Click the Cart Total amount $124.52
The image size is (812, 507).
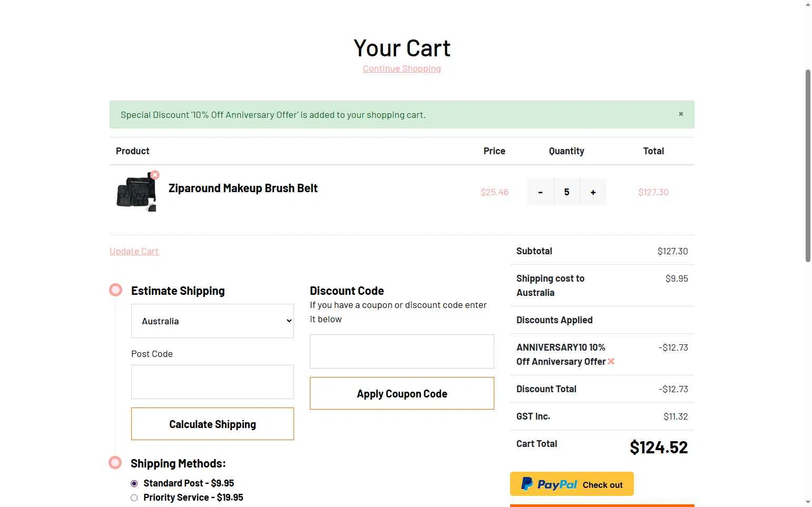659,448
